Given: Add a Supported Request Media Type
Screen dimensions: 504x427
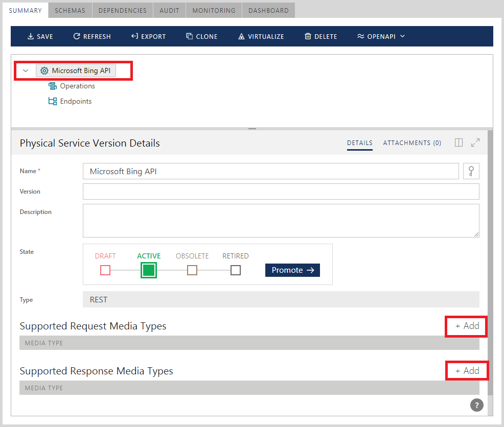Looking at the screenshot, I should 467,326.
